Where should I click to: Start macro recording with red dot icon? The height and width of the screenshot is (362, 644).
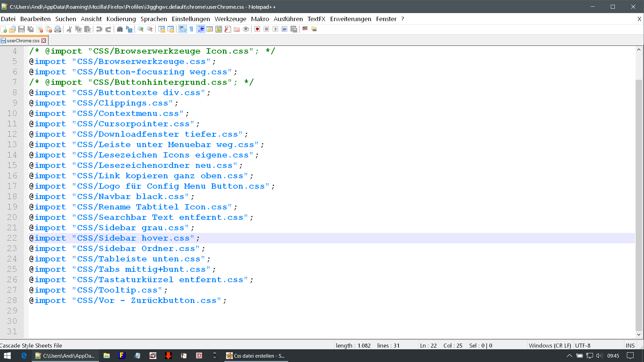(x=257, y=29)
